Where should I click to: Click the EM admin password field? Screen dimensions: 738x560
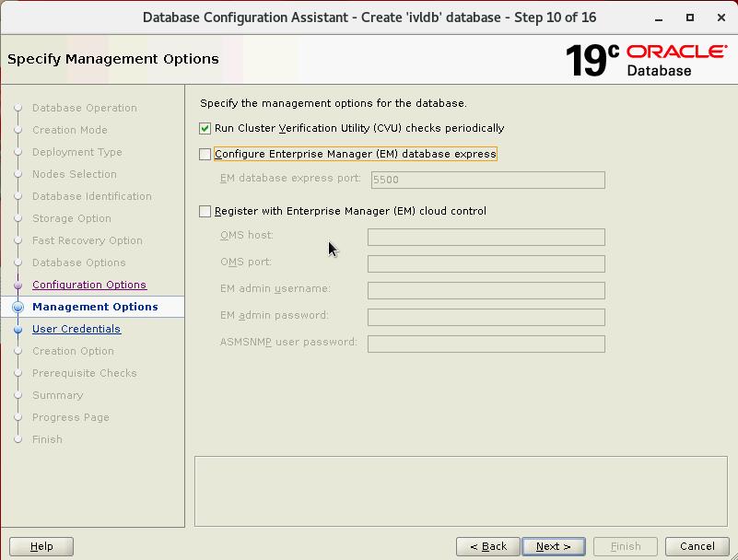[486, 318]
